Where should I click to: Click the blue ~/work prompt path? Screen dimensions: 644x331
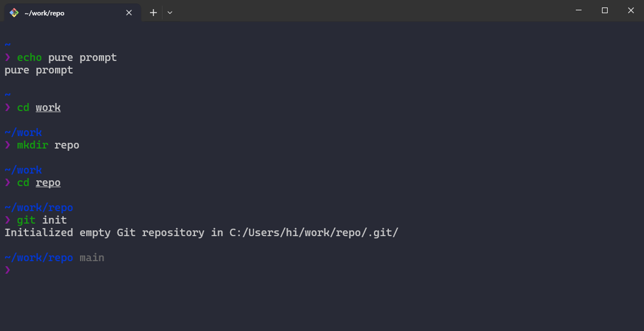pyautogui.click(x=23, y=132)
